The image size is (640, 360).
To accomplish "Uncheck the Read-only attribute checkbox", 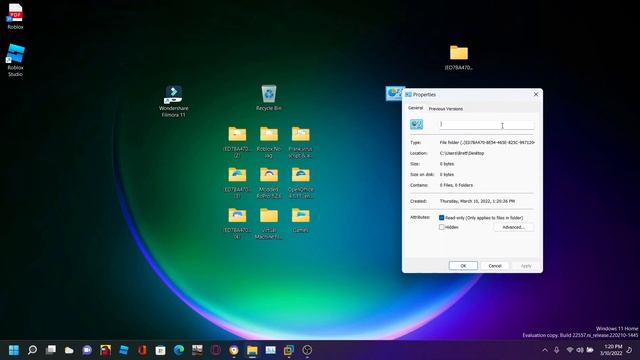I will click(x=441, y=218).
